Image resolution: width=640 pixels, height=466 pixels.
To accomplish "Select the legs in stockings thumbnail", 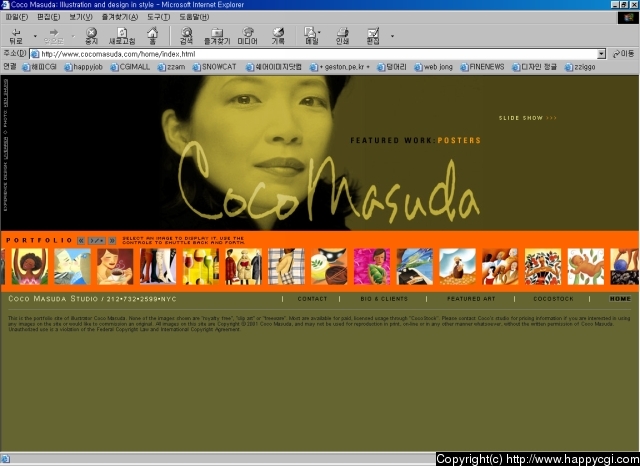I will click(x=158, y=266).
